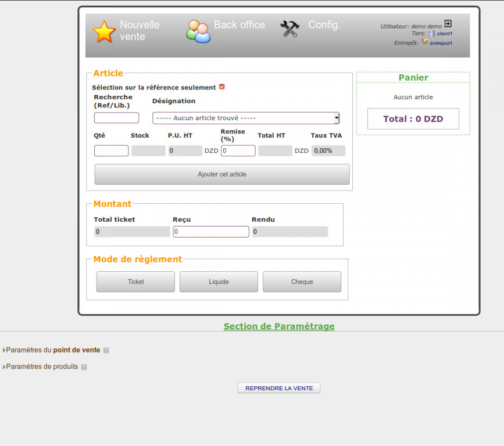Click Utilisateur: demo demo text
504x446 pixels.
411,26
